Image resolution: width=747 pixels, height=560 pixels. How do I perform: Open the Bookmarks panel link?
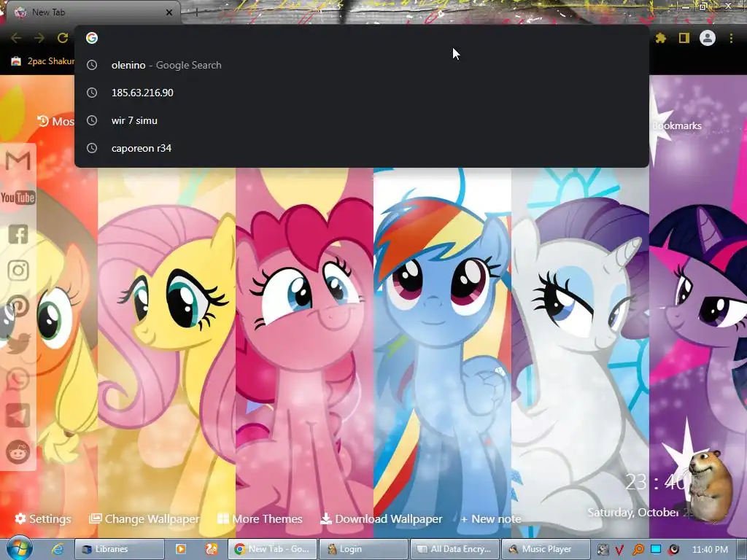click(676, 125)
